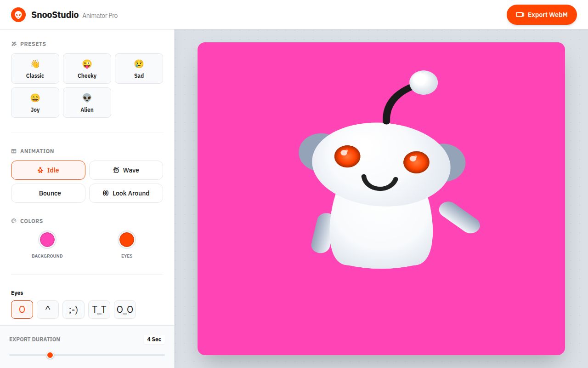Apply the Cheeky tongue-out preset
Image resolution: width=588 pixels, height=368 pixels.
pos(87,69)
